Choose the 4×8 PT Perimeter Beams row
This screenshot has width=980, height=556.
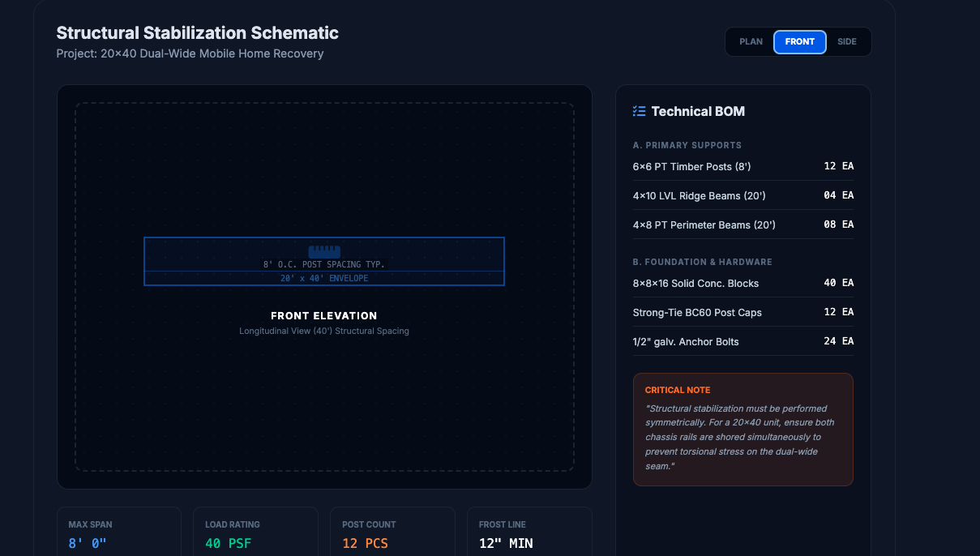pos(742,225)
